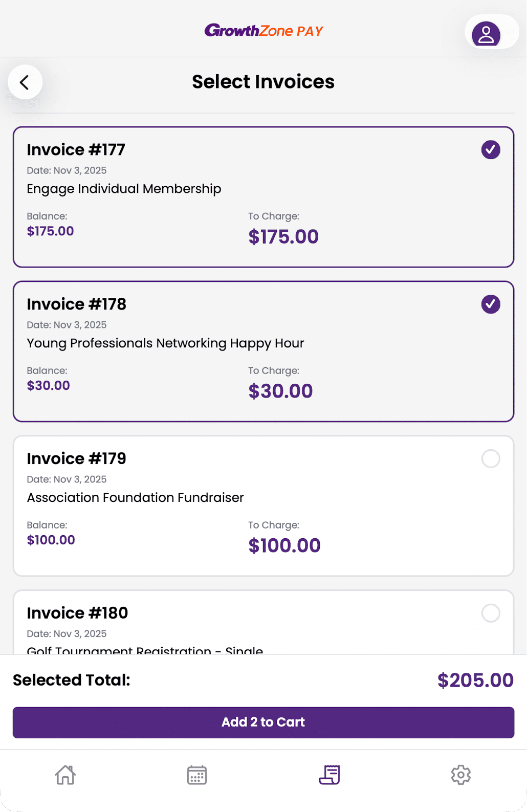Viewport: 527px width, 812px height.
Task: Deselect Invoice #177 checkmark
Action: pos(491,150)
